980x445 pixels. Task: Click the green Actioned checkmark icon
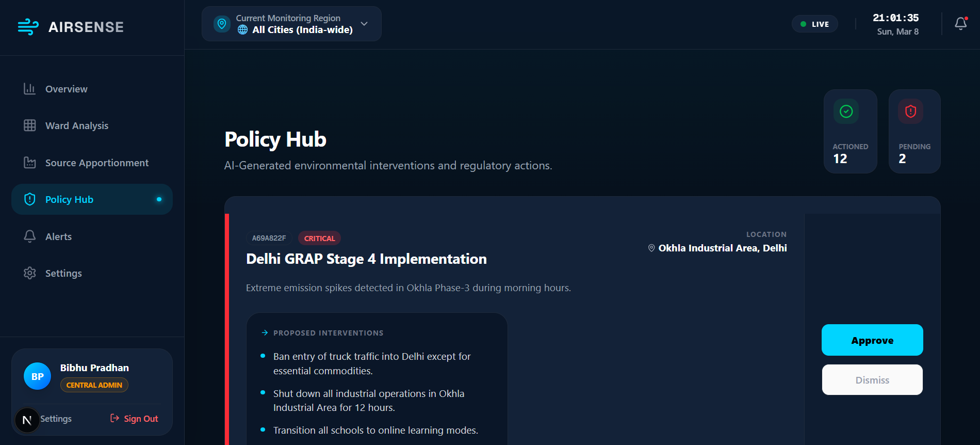tap(846, 111)
